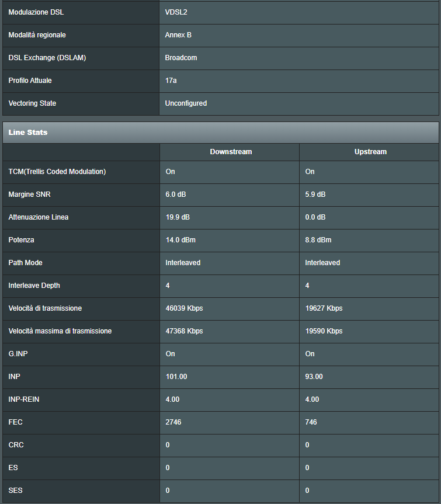Screen dimensions: 441x504
Task: Click the Downstream column header
Action: click(x=231, y=152)
